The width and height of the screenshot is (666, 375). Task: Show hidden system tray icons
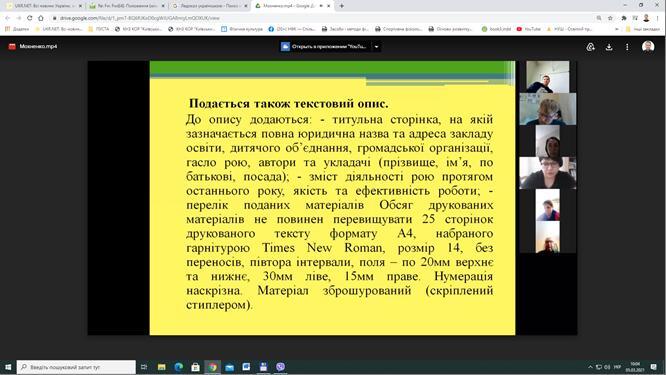click(x=590, y=367)
